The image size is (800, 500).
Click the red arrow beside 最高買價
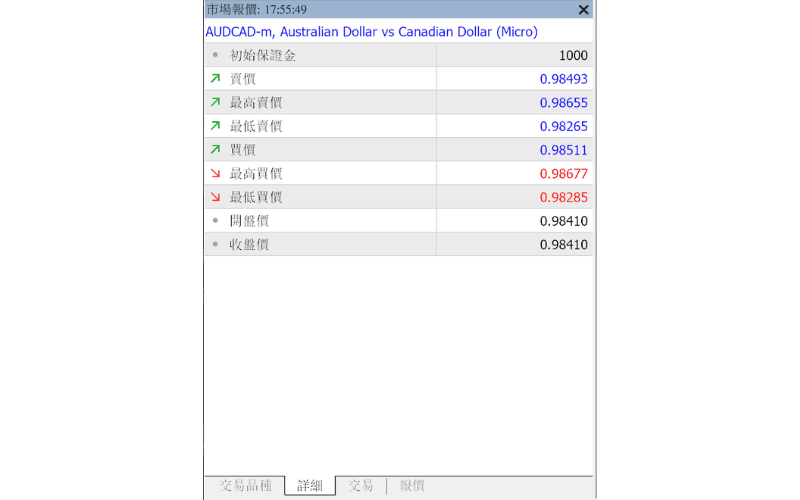tap(215, 173)
